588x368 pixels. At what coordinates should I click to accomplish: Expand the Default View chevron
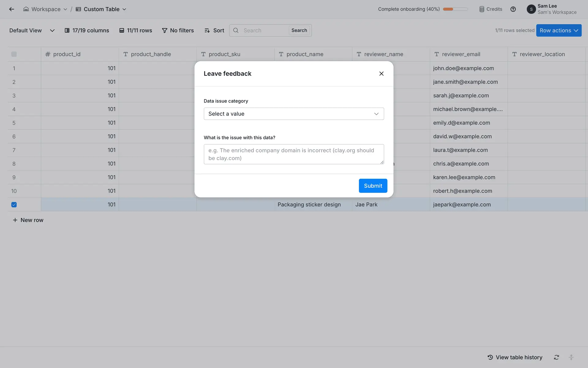click(52, 30)
